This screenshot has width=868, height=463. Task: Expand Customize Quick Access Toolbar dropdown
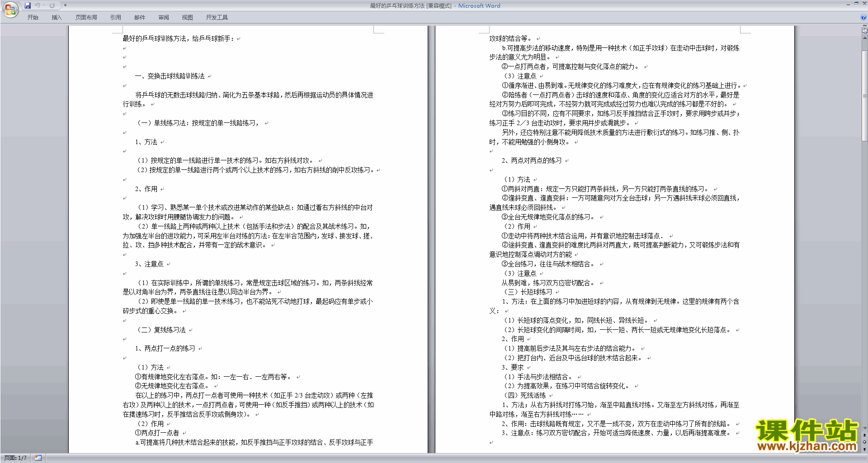pos(65,5)
